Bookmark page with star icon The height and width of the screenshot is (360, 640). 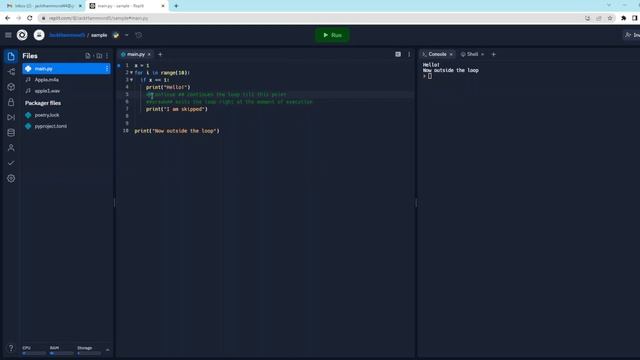(x=610, y=18)
